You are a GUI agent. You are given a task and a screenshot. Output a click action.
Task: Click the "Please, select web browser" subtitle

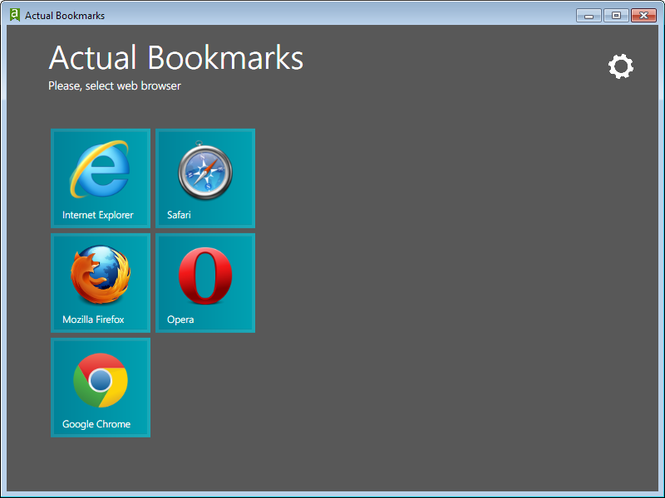tap(114, 86)
